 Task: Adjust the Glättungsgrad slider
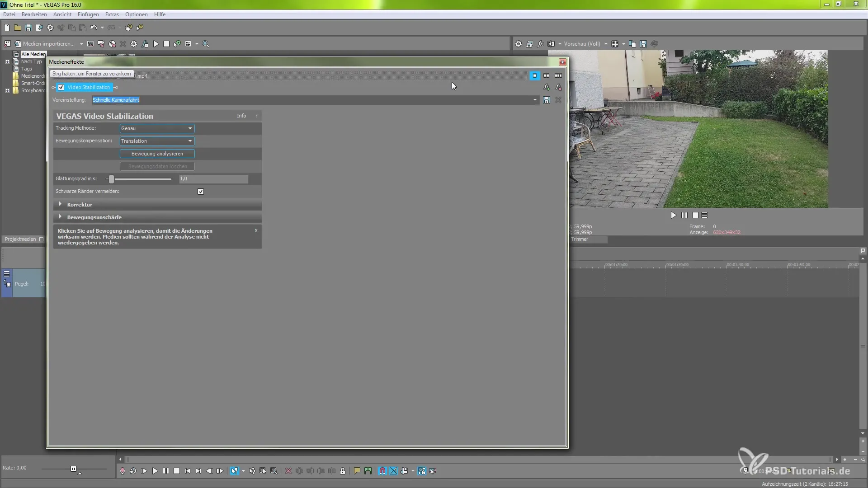pos(111,179)
